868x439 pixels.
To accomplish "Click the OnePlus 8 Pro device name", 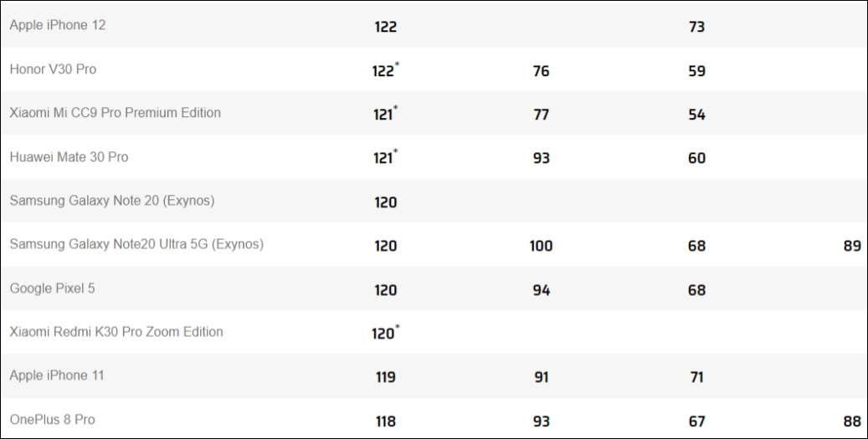I will tap(52, 419).
